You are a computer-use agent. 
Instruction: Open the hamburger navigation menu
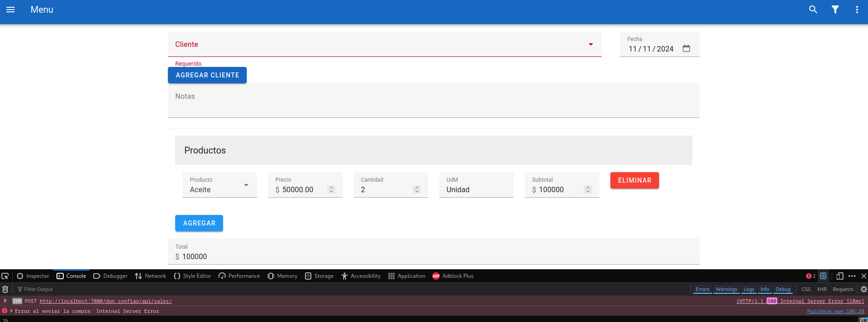coord(10,10)
